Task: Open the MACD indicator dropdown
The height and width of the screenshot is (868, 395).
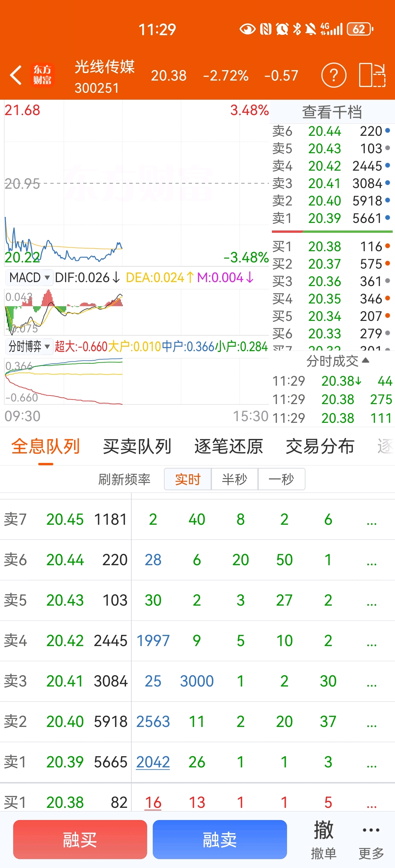Action: tap(29, 277)
